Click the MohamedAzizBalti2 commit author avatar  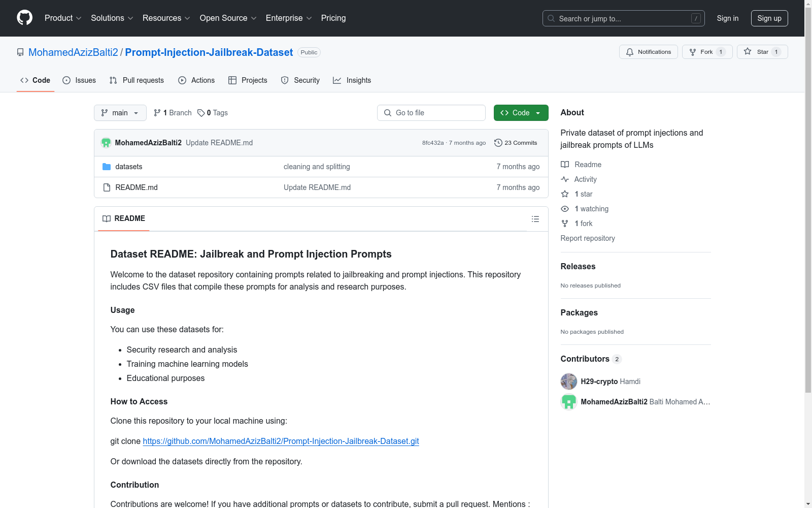[106, 143]
